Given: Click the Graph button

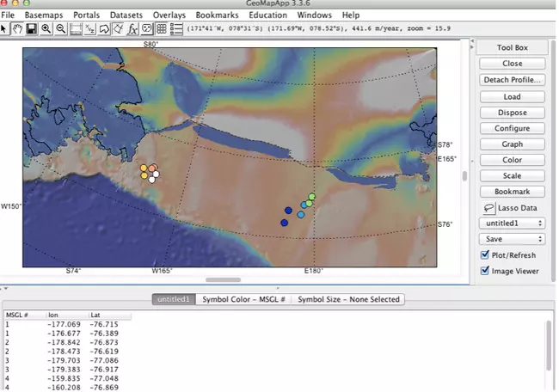Looking at the screenshot, I should click(512, 144).
